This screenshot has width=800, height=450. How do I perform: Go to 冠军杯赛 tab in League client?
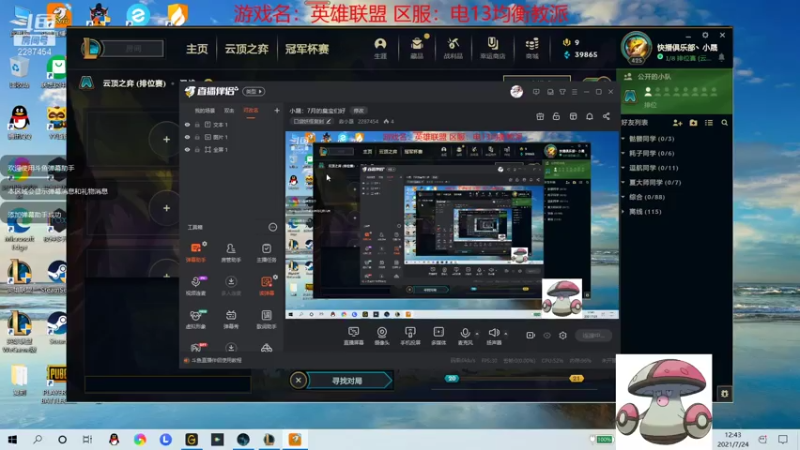pos(307,49)
